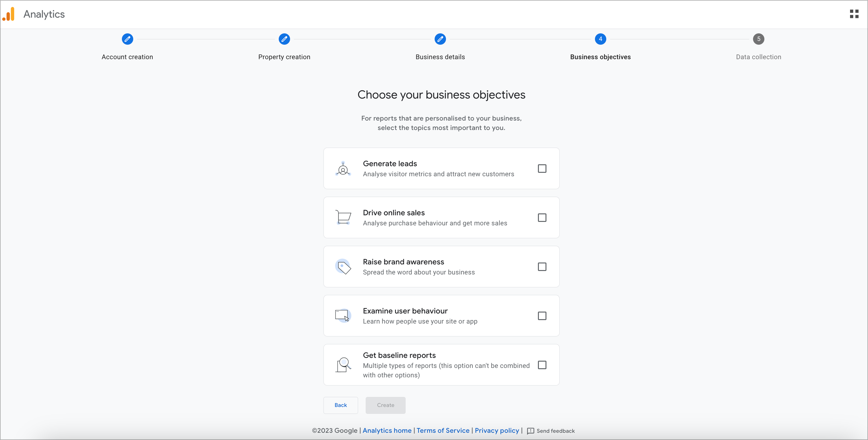This screenshot has width=868, height=440.
Task: Go to the Property creation step label
Action: point(284,57)
